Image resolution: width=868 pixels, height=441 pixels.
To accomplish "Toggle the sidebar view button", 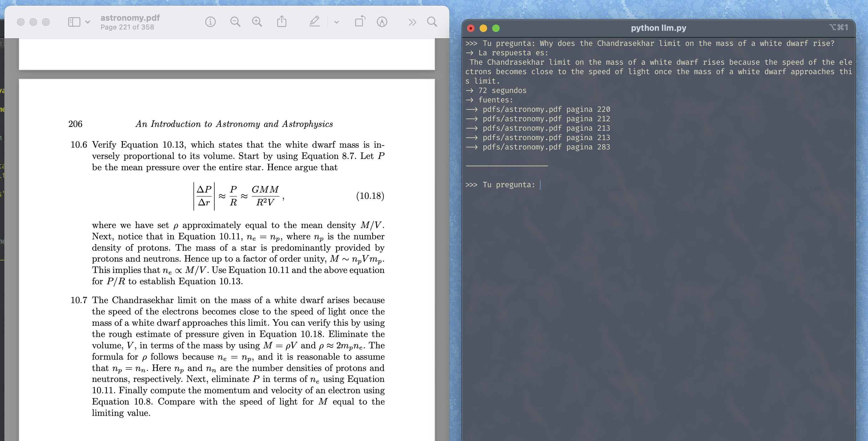I will pyautogui.click(x=74, y=22).
